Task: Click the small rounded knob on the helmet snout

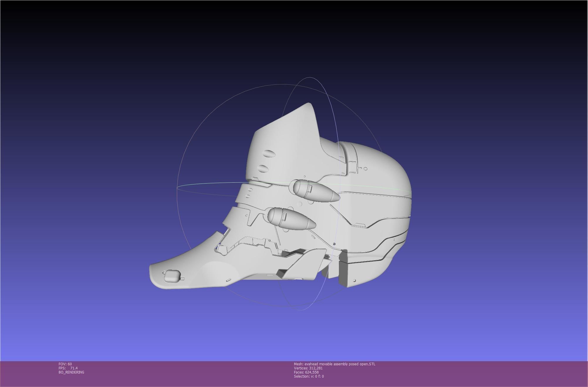Action: [172, 276]
